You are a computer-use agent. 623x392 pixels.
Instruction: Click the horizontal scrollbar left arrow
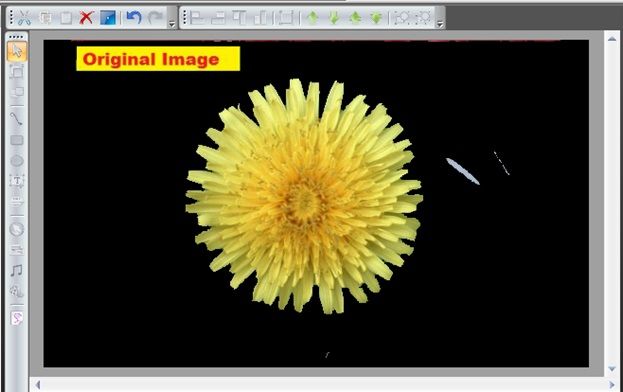(38, 384)
